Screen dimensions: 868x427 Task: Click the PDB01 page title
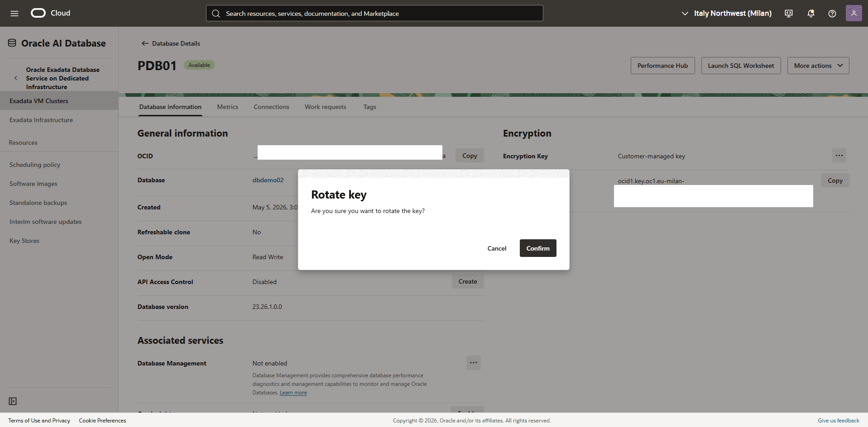[x=157, y=66]
